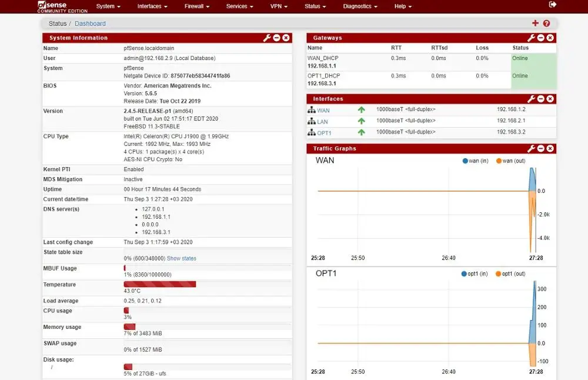Screen dimensions: 588x380
Task: Collapse the Gateways widget
Action: [541, 38]
